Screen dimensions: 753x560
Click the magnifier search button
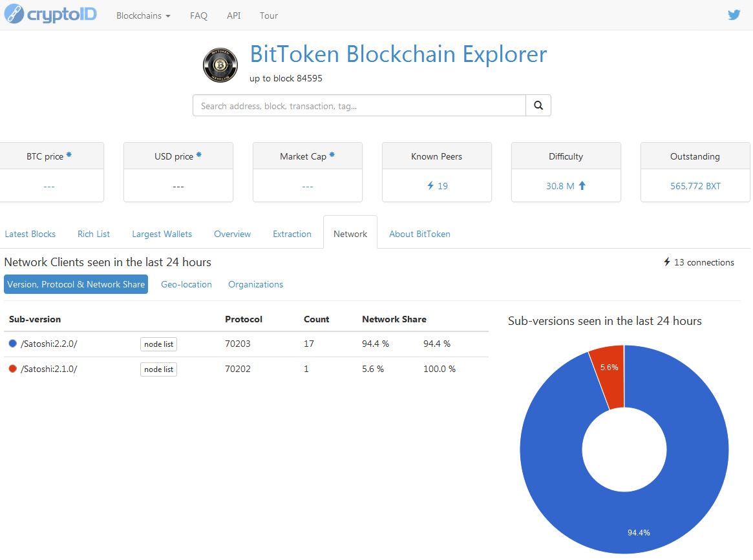coord(538,105)
